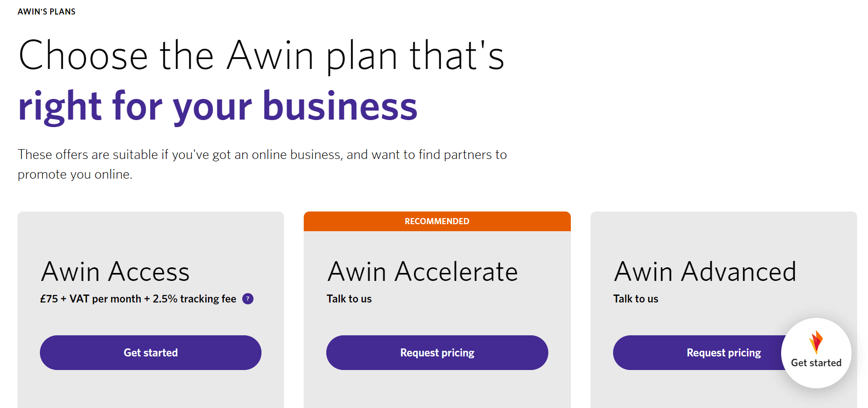Click the Awin flame logo icon

coord(816,342)
